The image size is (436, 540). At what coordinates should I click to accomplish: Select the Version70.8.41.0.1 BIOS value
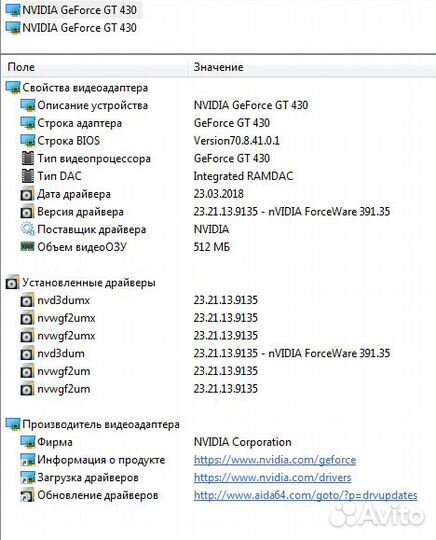237,141
